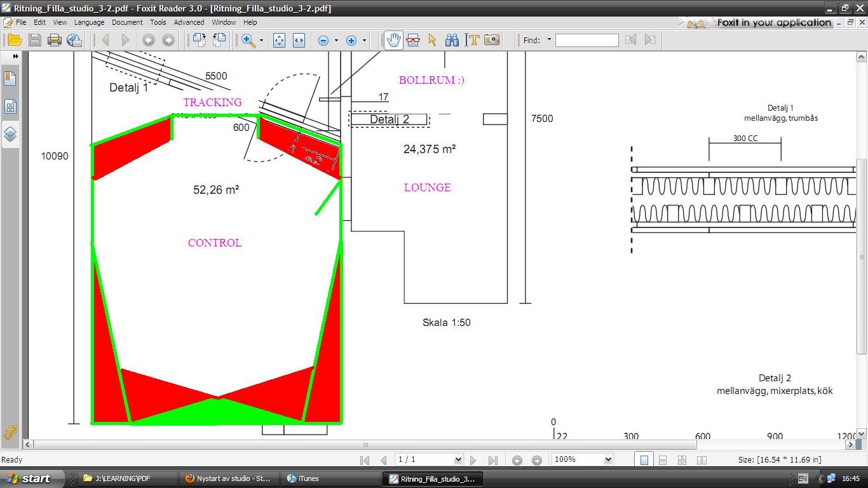Open the Layers panel in sidebar
868x488 pixels.
[10, 134]
